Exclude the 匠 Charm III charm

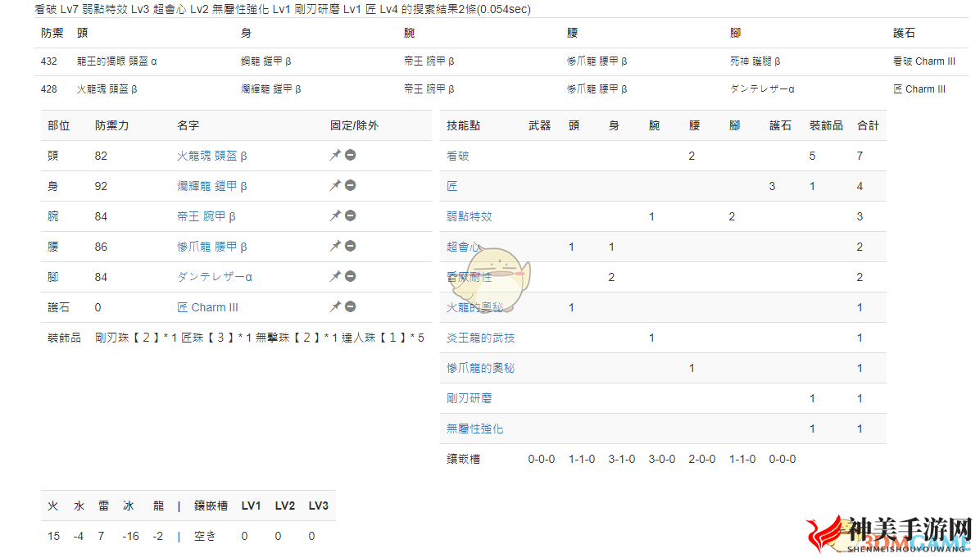pos(351,306)
